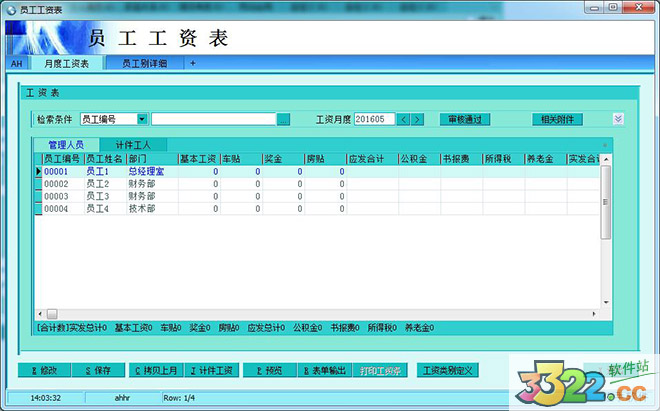Click the 工资月度 field showing 201605
Image resolution: width=660 pixels, height=411 pixels.
point(374,119)
